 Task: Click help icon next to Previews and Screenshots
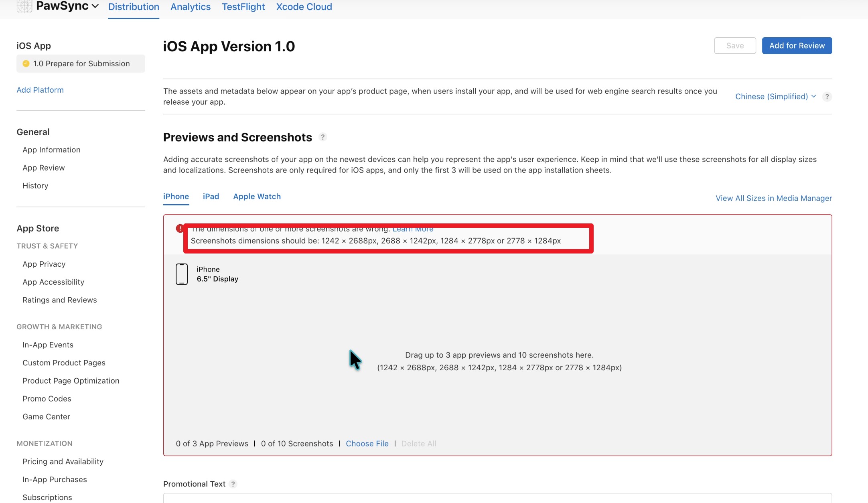click(x=322, y=137)
